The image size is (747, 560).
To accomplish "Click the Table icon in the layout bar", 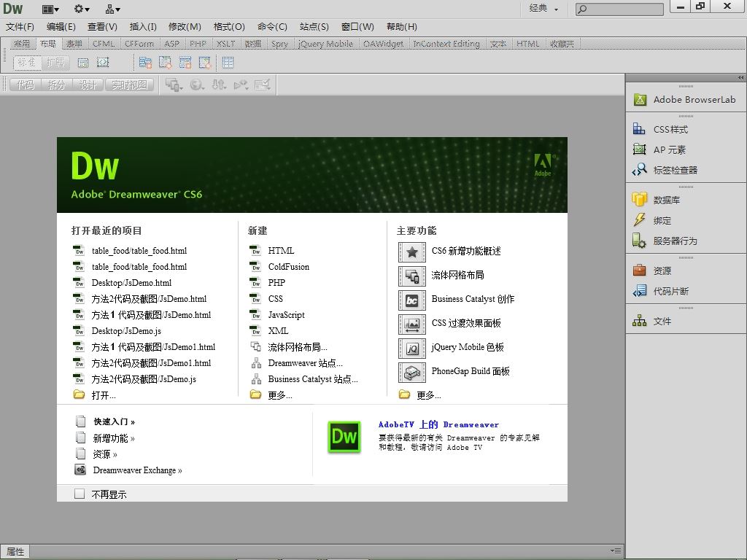I will pyautogui.click(x=228, y=63).
